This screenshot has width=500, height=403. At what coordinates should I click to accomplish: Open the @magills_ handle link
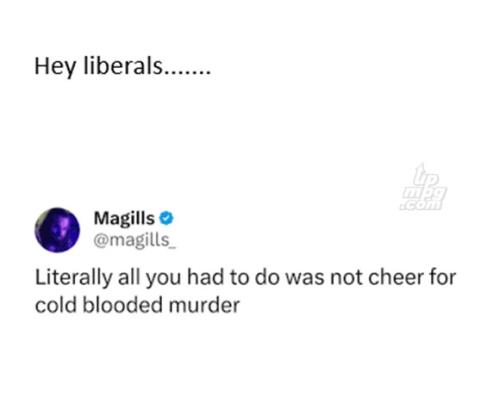pos(134,241)
